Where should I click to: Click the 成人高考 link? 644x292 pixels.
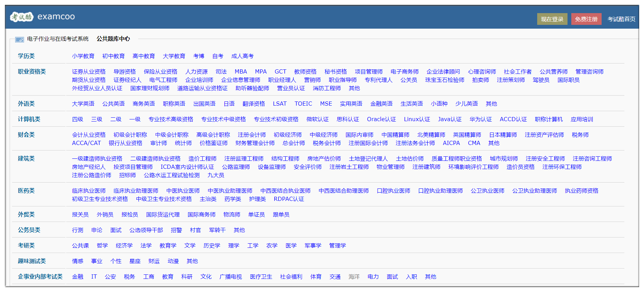tap(242, 56)
